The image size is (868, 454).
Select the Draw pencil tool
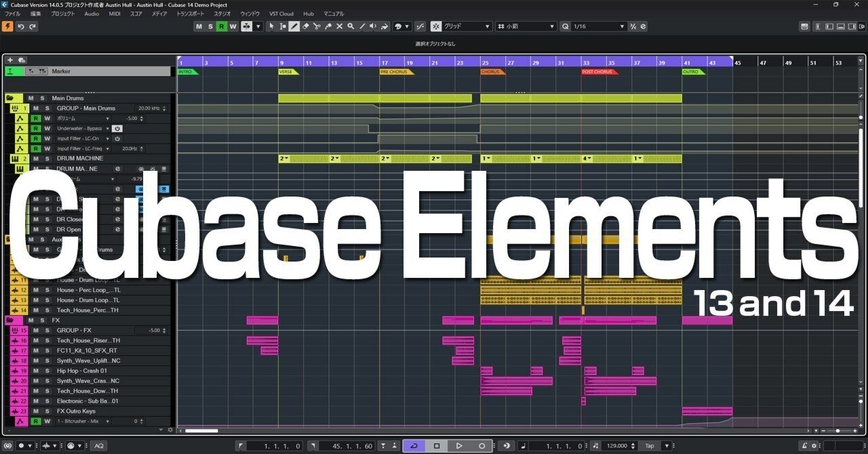(x=294, y=26)
